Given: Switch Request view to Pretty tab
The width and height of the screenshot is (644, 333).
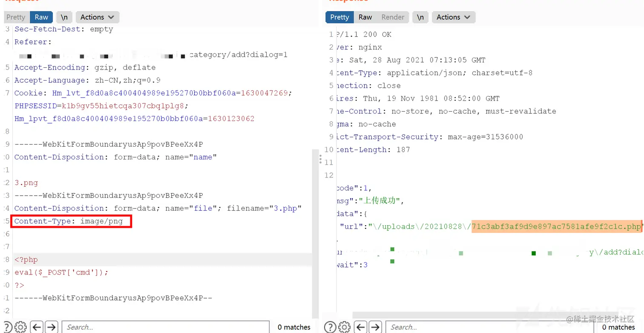Looking at the screenshot, I should [x=16, y=17].
